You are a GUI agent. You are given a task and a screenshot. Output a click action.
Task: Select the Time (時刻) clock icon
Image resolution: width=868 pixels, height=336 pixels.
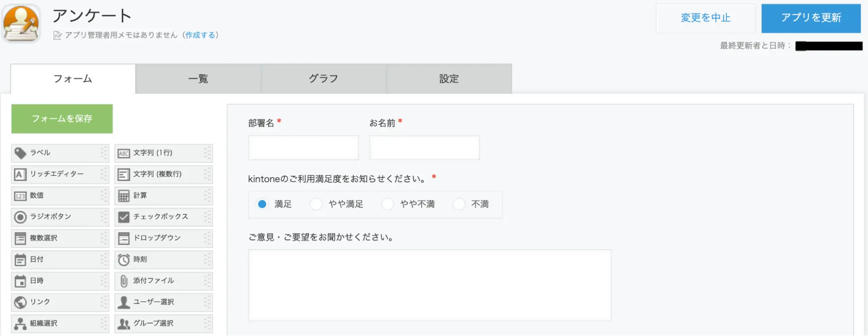pos(124,260)
